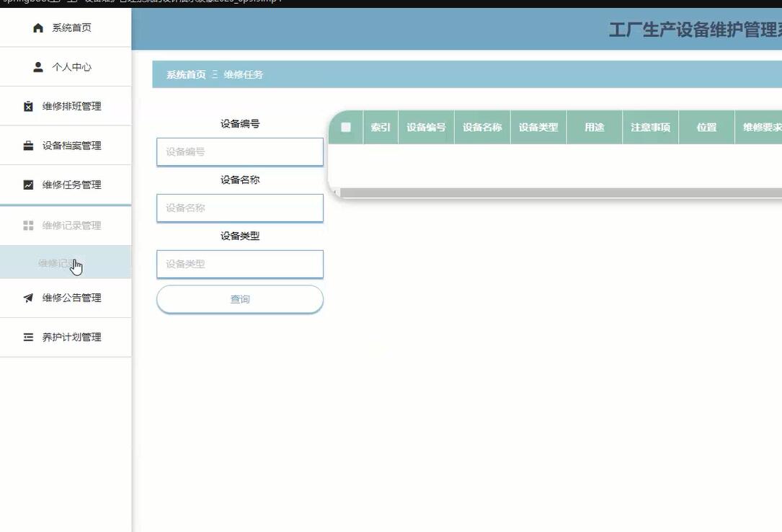Screen dimensions: 782x532
Task: Click the paper-plane icon for 维修公告管理
Action: click(29, 298)
